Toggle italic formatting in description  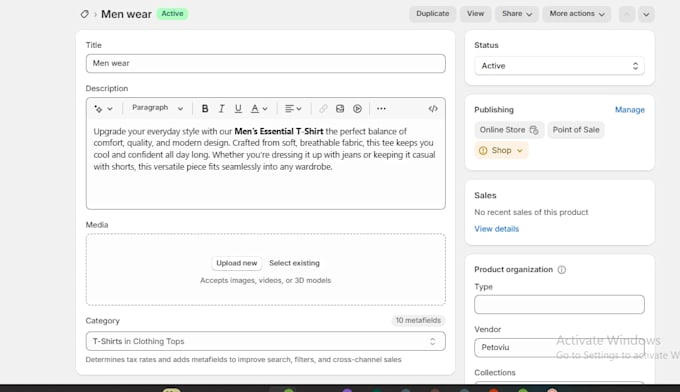[x=221, y=109]
